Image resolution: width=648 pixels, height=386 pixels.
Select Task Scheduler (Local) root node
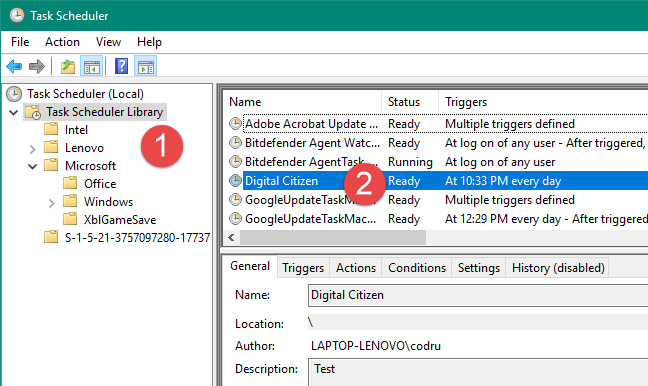86,94
